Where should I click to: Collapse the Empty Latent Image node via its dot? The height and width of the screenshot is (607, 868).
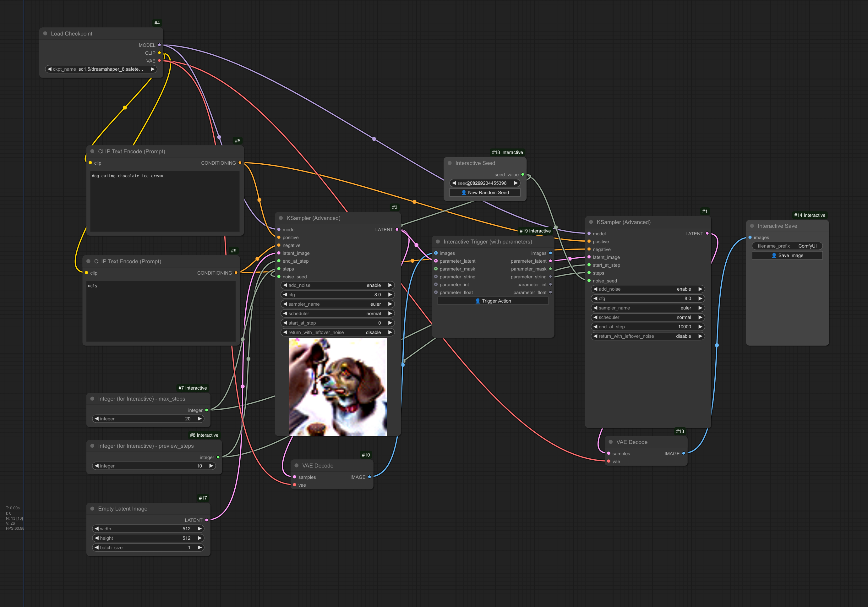[x=92, y=509]
